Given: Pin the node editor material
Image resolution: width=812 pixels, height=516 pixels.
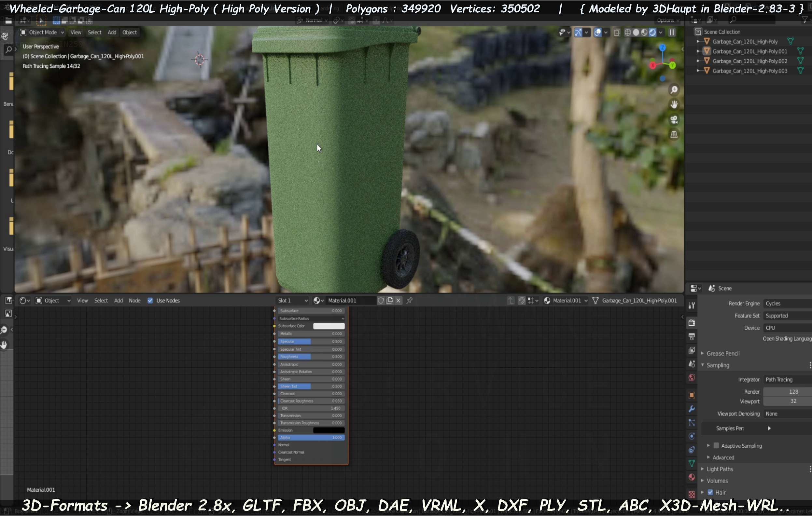Looking at the screenshot, I should click(409, 301).
